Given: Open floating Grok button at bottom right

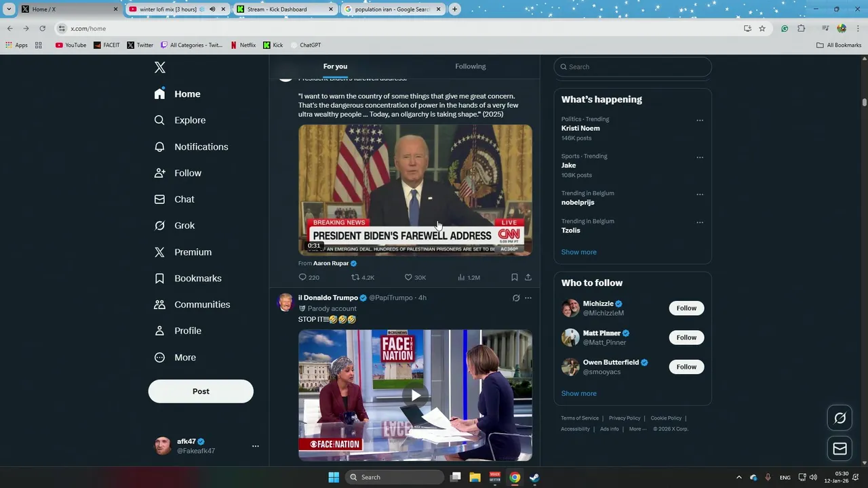Looking at the screenshot, I should pos(840,418).
